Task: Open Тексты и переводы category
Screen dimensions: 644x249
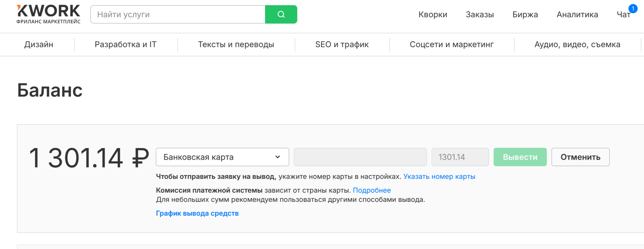Action: 236,44
